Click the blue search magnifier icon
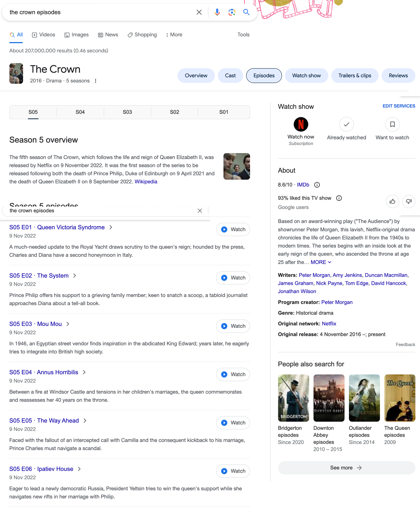This screenshot has height=508, width=420. click(246, 12)
